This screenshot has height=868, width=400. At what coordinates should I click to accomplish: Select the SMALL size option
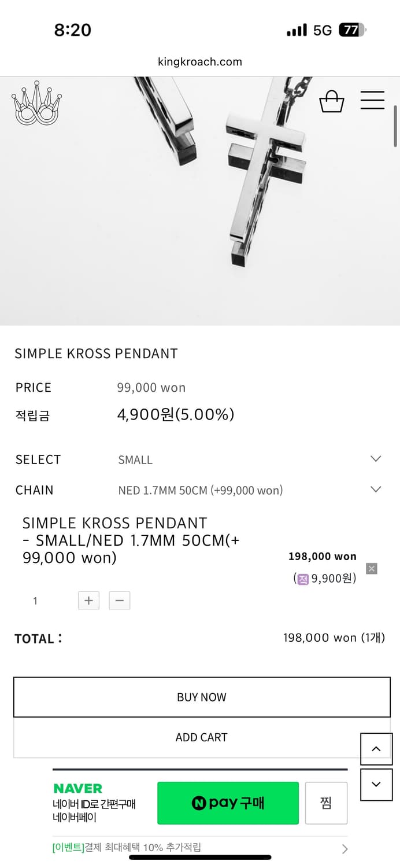click(135, 459)
